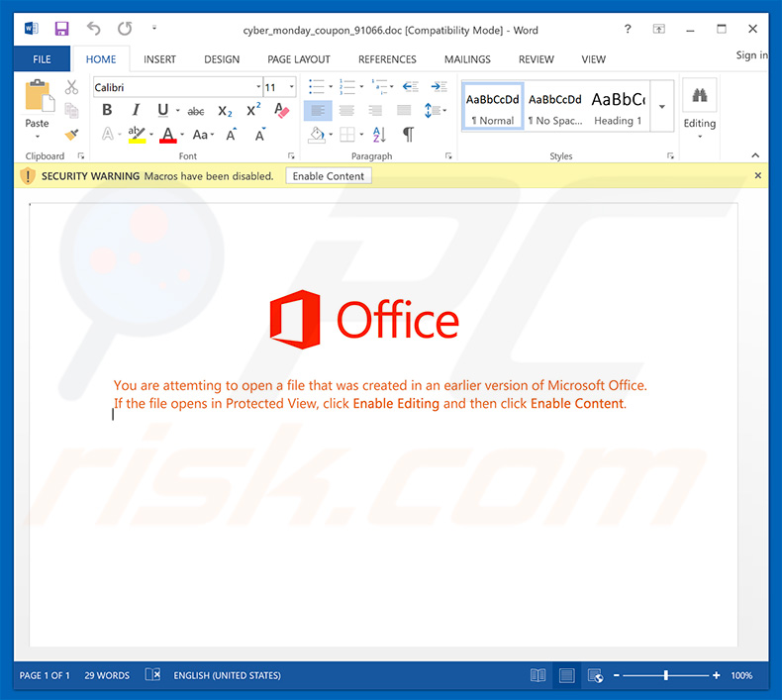The image size is (782, 700).
Task: Click the Clear Formatting eraser icon
Action: (281, 111)
